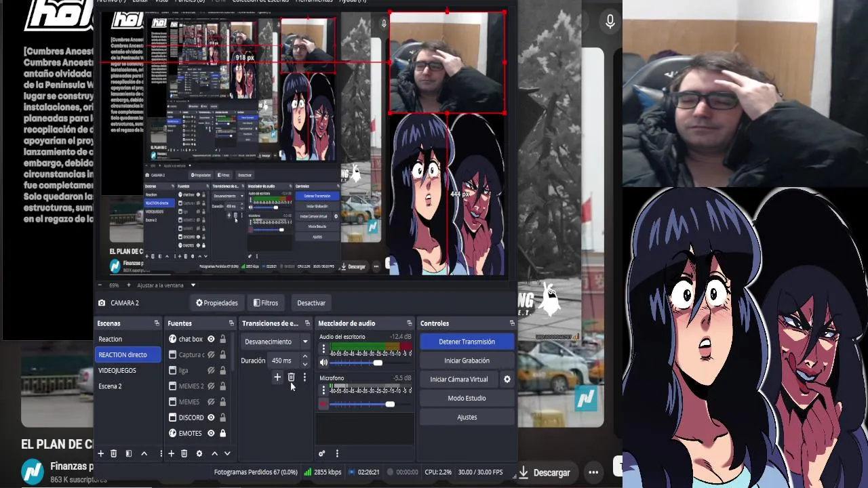Open Filtros for the selected source
The width and height of the screenshot is (868, 488).
click(x=265, y=303)
